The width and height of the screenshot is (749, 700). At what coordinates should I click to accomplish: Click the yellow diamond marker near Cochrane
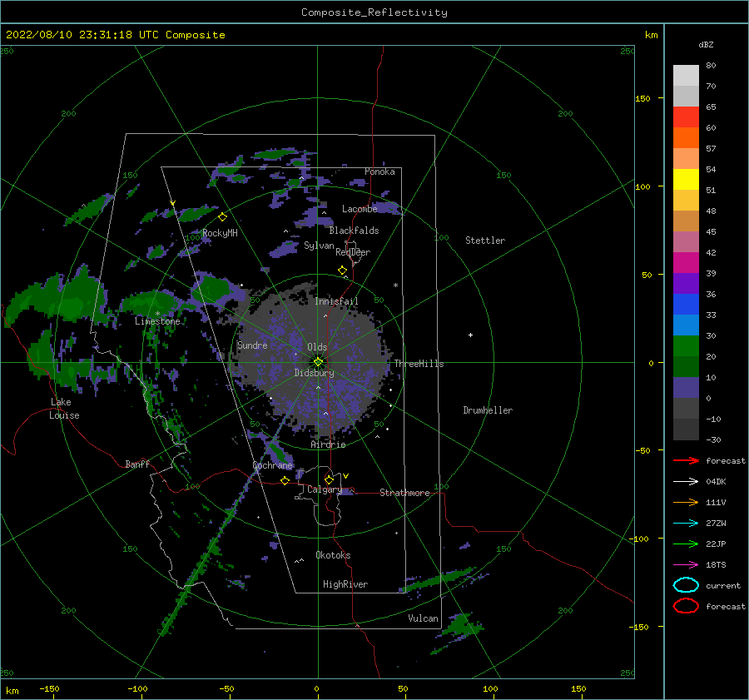(285, 481)
